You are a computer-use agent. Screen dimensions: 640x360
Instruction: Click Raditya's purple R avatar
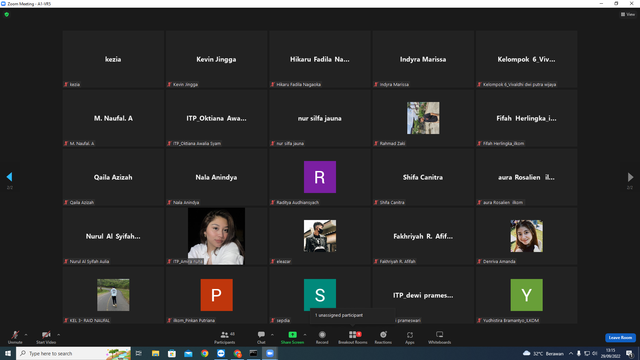coord(320,177)
